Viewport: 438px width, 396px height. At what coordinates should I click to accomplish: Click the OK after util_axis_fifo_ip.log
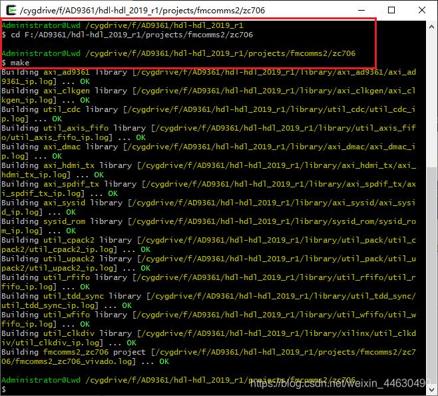[141, 137]
